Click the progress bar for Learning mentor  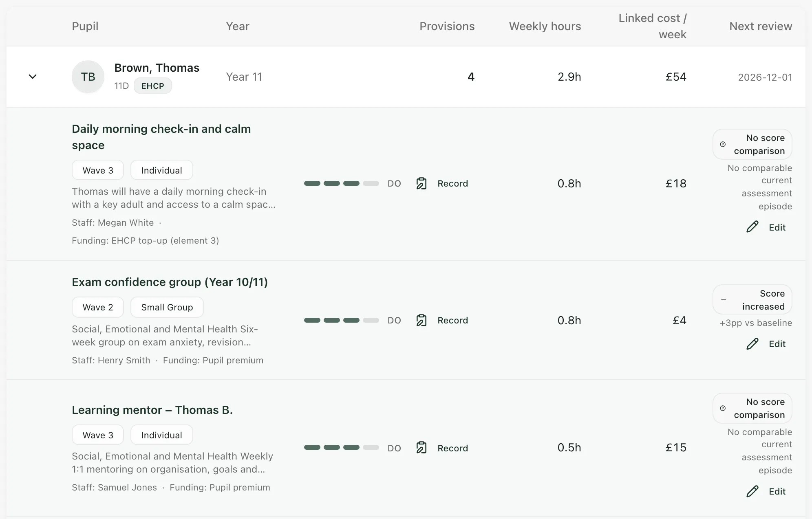pos(342,447)
